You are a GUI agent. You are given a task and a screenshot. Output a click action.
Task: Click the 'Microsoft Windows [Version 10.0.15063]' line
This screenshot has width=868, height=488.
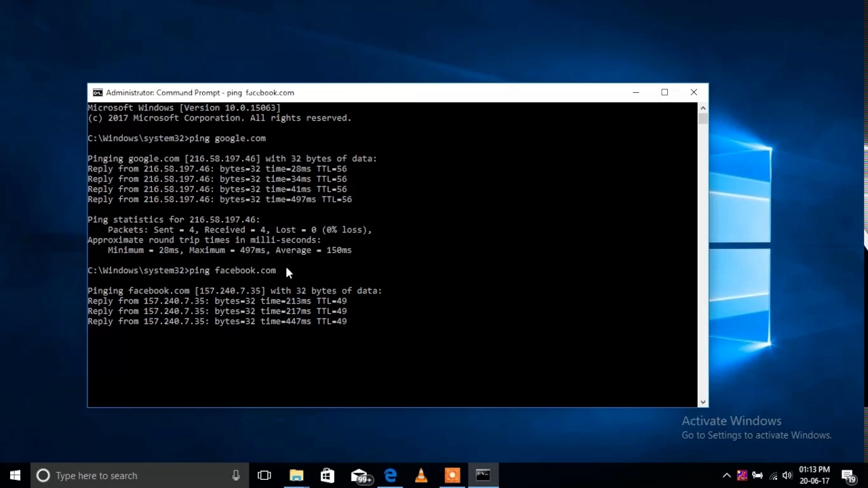pyautogui.click(x=184, y=108)
